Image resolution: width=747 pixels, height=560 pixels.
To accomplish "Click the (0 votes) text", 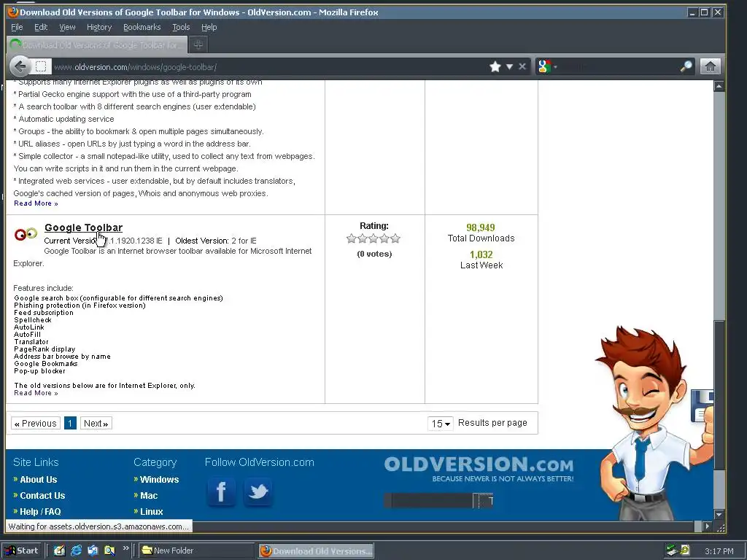I will (x=374, y=254).
